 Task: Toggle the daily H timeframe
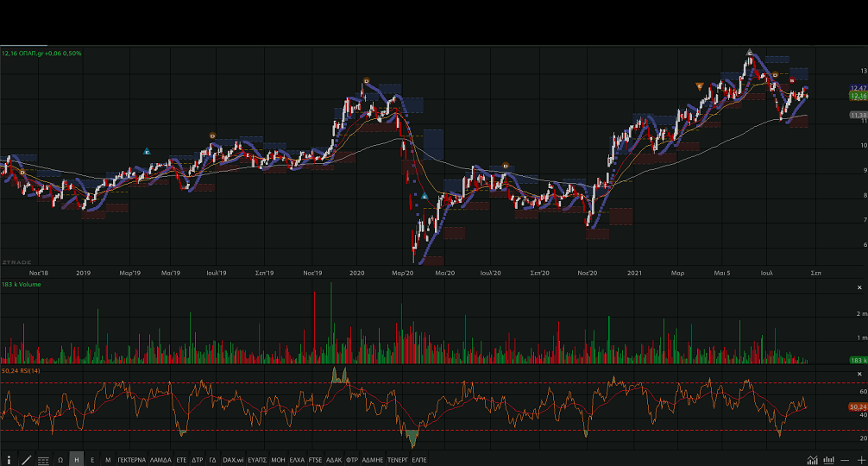[77, 460]
